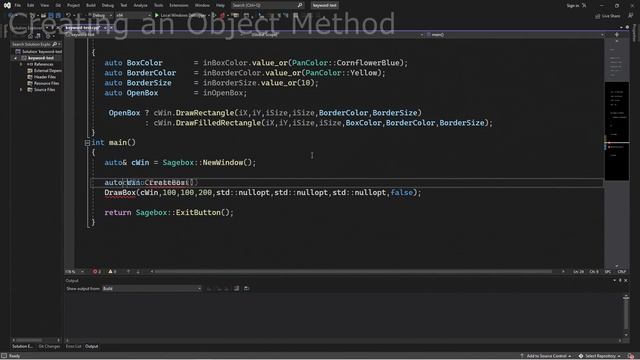Open the Project menu
This screenshot has width=640, height=360.
(73, 5)
